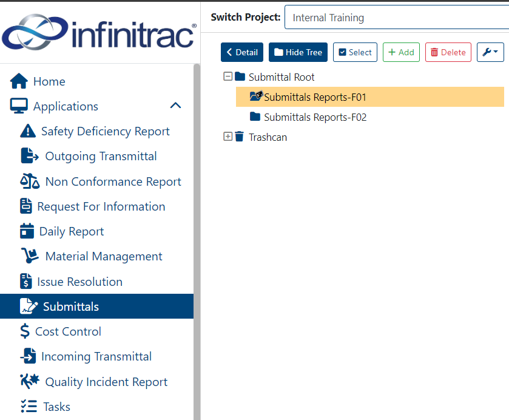Go to Issue Resolution
The width and height of the screenshot is (509, 420).
pos(80,282)
